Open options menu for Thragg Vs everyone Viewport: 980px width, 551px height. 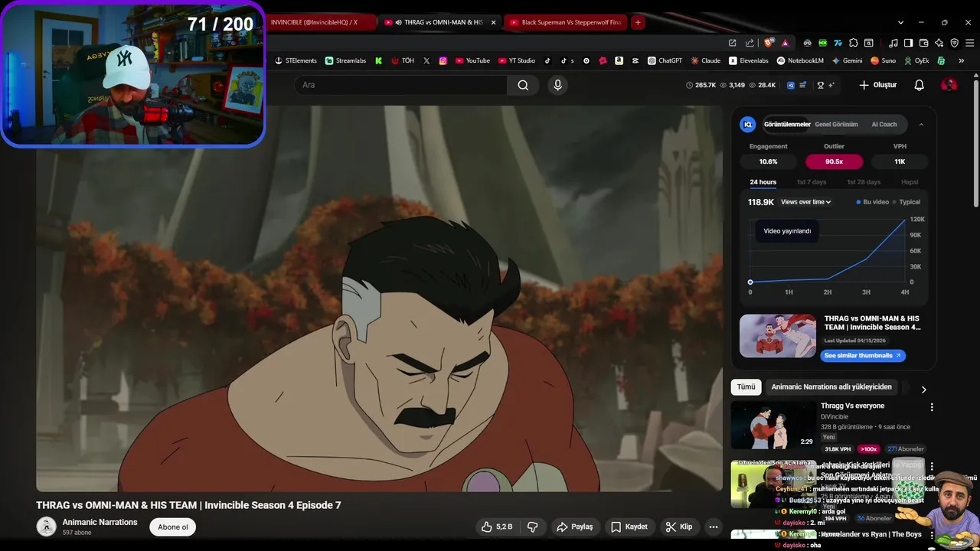pyautogui.click(x=932, y=407)
